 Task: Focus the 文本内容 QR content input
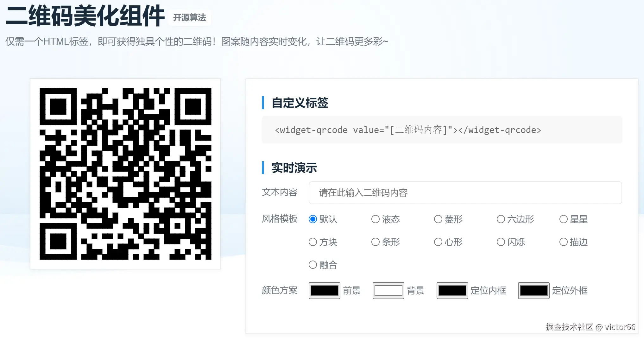pos(465,193)
